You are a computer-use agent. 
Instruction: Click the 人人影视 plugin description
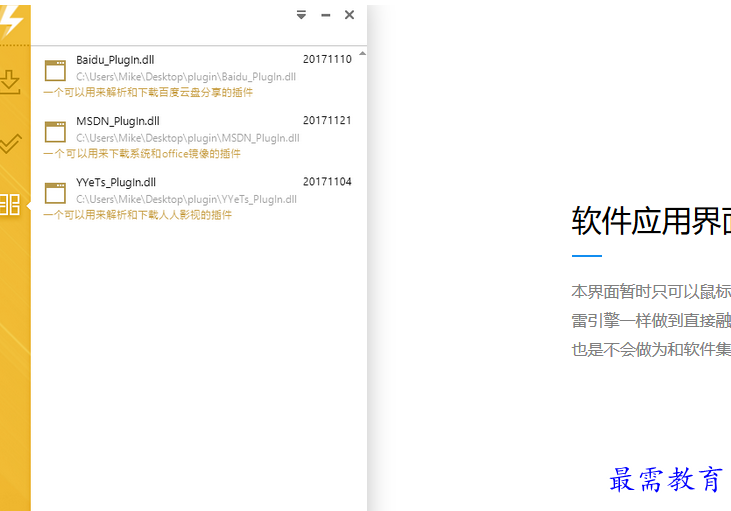coord(138,214)
